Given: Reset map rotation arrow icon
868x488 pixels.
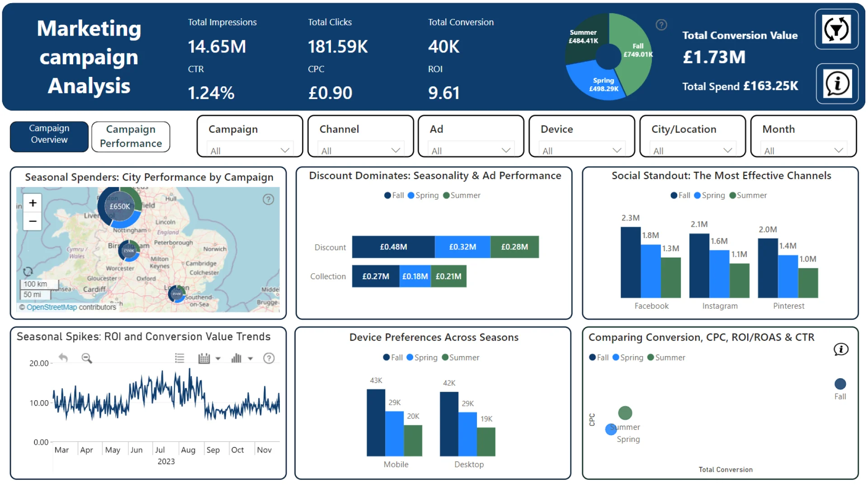Looking at the screenshot, I should pos(28,271).
